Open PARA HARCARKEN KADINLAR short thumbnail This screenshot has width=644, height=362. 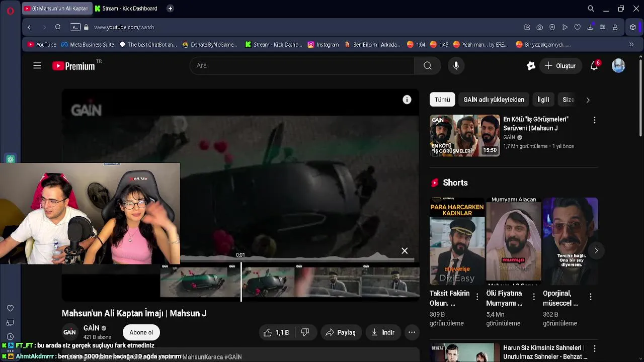[x=457, y=241]
